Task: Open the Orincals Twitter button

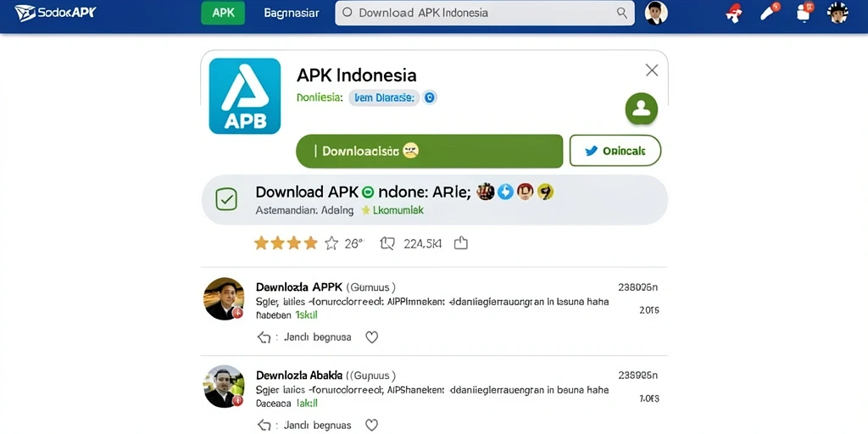Action: (x=615, y=151)
